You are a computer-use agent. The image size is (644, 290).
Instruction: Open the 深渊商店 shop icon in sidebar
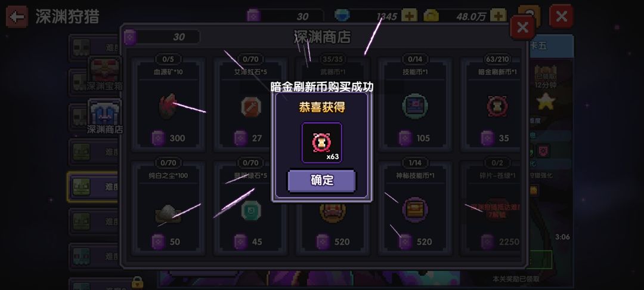(x=105, y=117)
